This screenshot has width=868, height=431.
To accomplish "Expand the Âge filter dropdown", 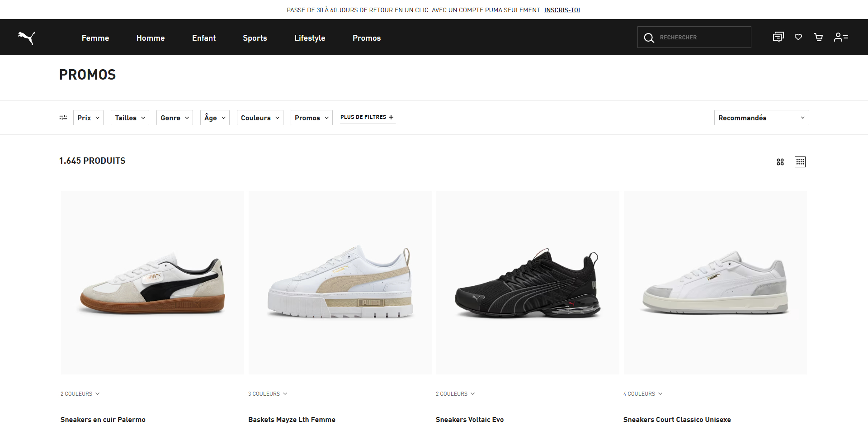I will [x=215, y=118].
